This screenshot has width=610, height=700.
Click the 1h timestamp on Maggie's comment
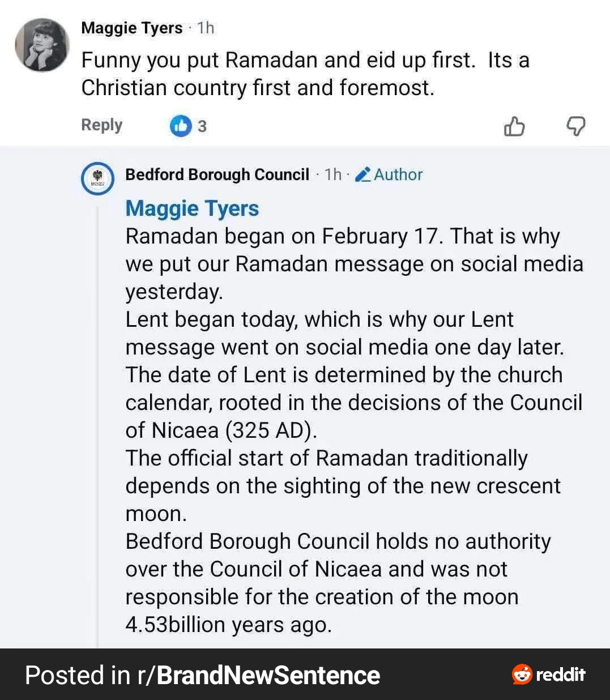point(206,28)
